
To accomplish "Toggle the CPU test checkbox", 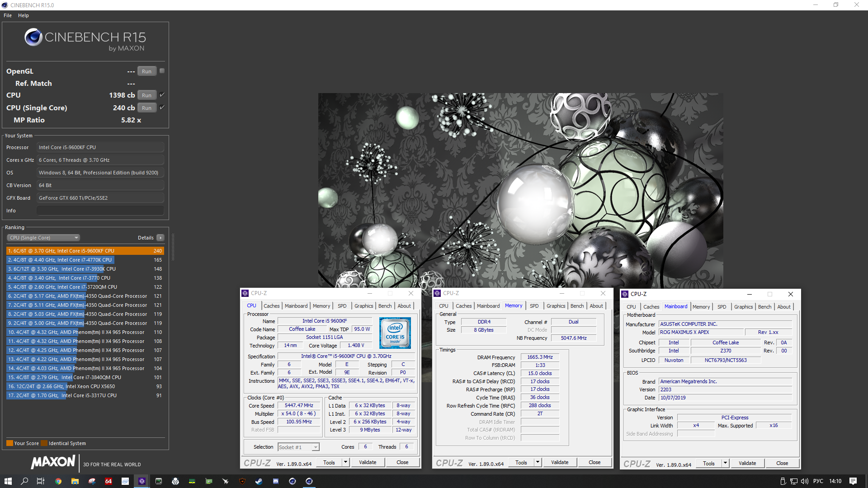I will [162, 95].
